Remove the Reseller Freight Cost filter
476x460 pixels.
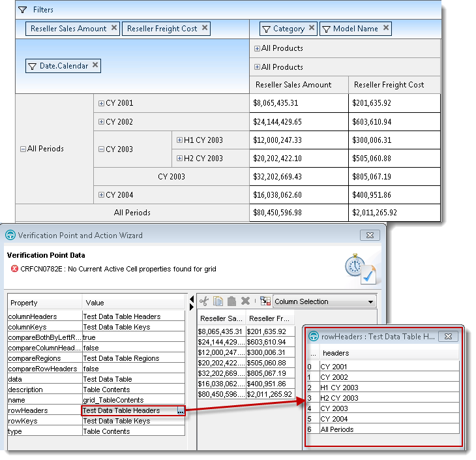[x=205, y=28]
